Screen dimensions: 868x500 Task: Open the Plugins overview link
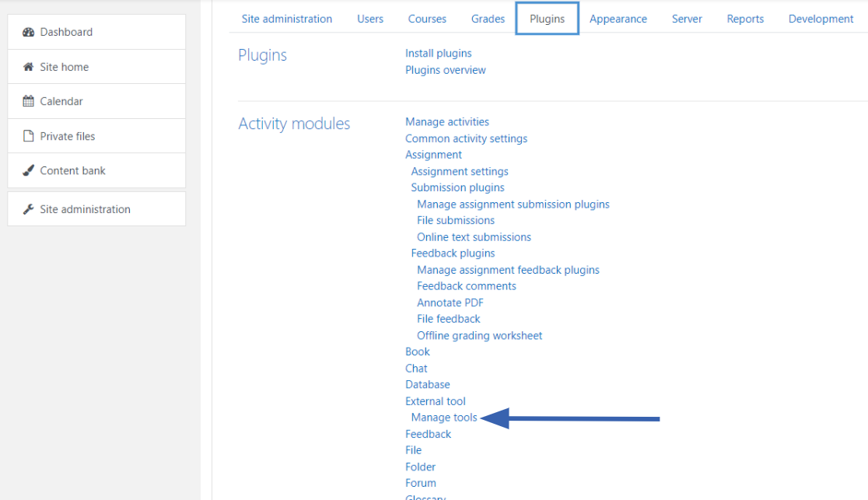[445, 70]
